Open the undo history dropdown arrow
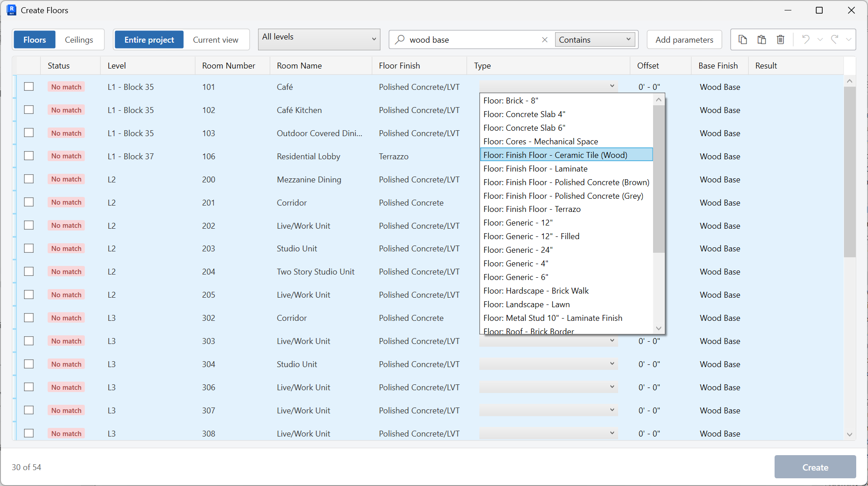The height and width of the screenshot is (486, 868). click(x=820, y=39)
